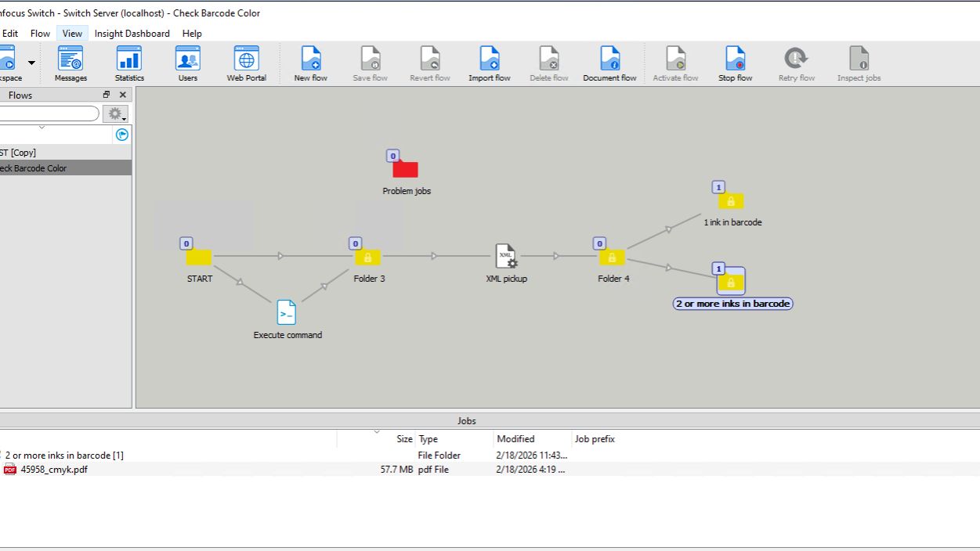Click the pdf File type cell
This screenshot has width=980, height=551.
point(433,470)
